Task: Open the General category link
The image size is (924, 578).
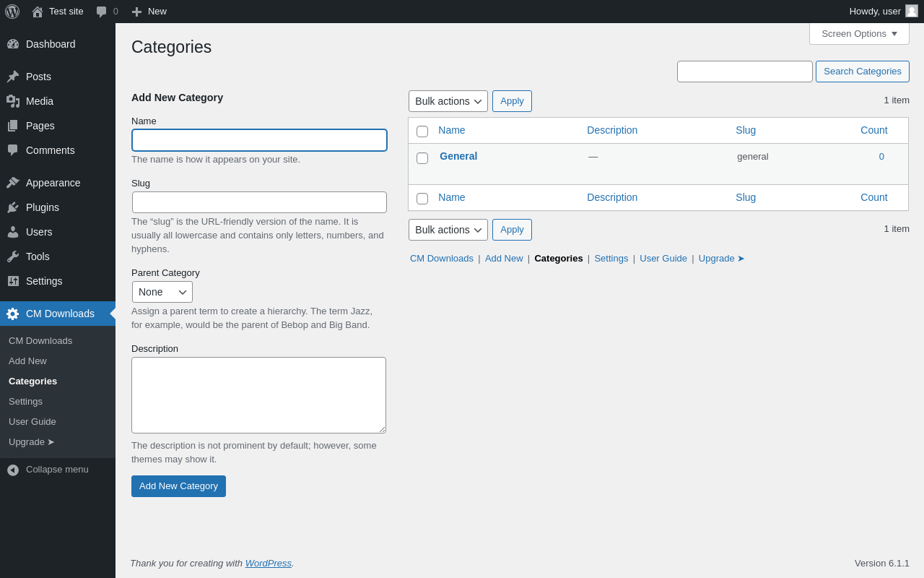Action: click(x=458, y=156)
